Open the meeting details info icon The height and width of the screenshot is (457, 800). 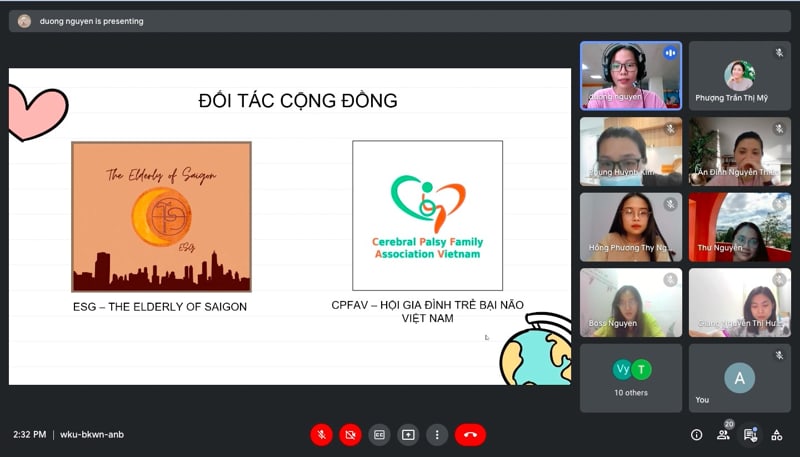click(x=697, y=435)
